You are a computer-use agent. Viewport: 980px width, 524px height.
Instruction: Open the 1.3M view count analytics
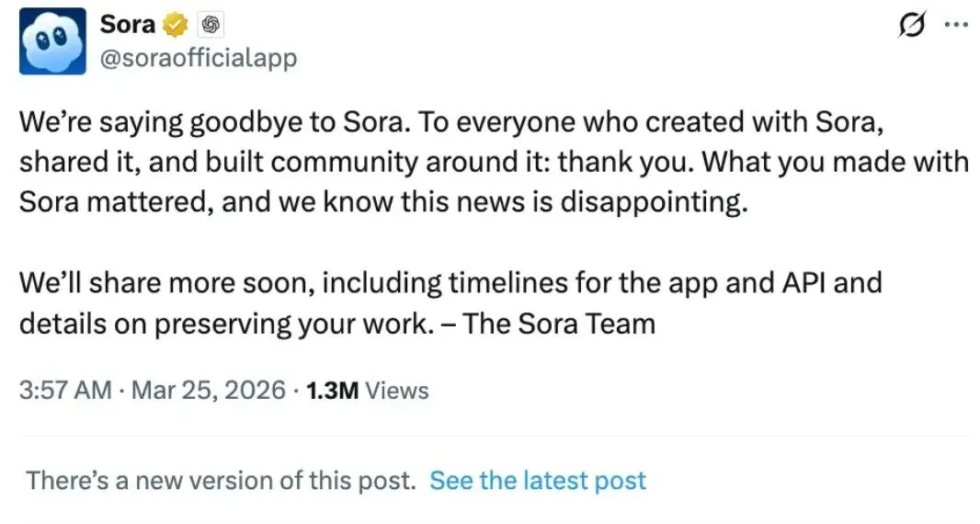pyautogui.click(x=330, y=390)
